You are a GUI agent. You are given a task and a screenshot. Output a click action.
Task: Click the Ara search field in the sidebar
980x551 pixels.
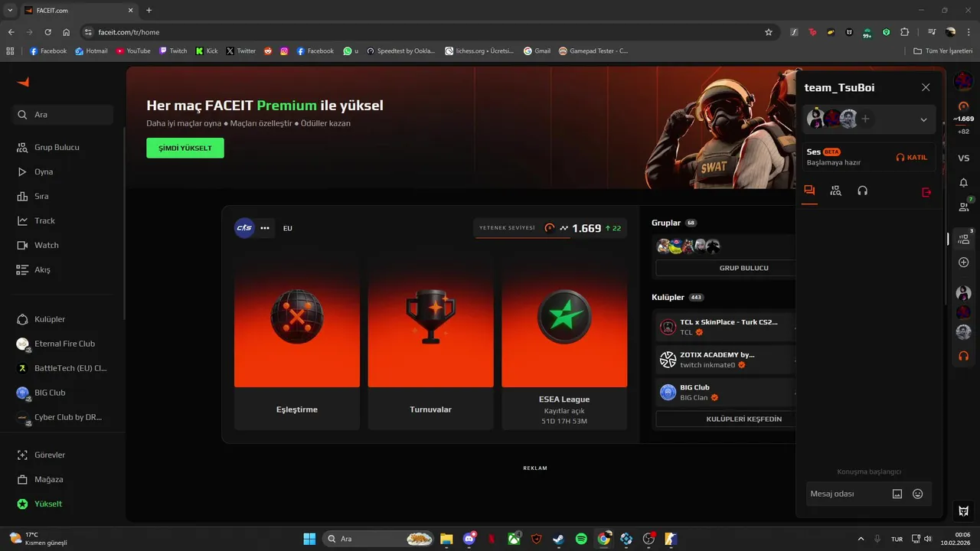pyautogui.click(x=63, y=115)
